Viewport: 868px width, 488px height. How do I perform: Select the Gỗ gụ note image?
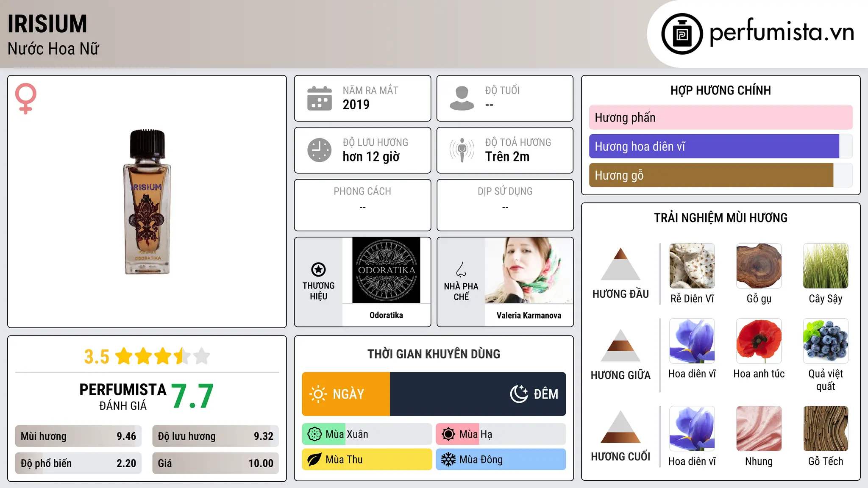click(759, 266)
